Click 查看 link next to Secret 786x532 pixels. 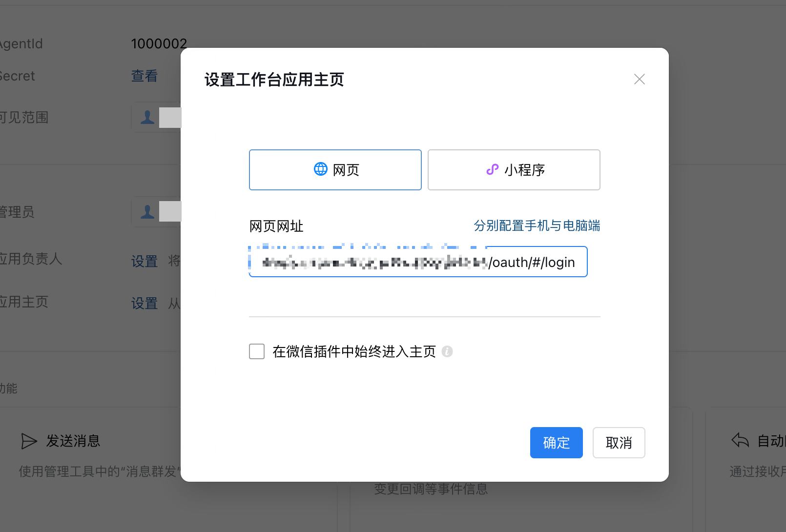click(145, 76)
